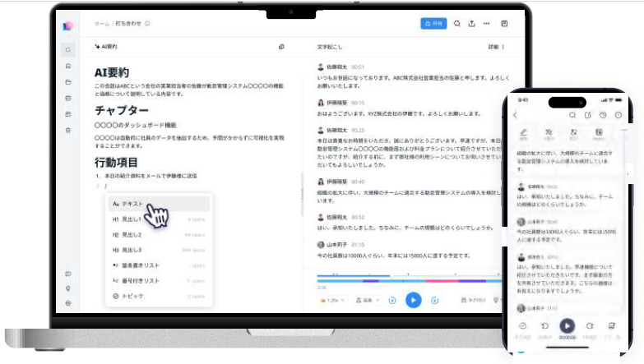Open the 詳細 details menu above transcript
644x364 pixels.
[x=495, y=47]
